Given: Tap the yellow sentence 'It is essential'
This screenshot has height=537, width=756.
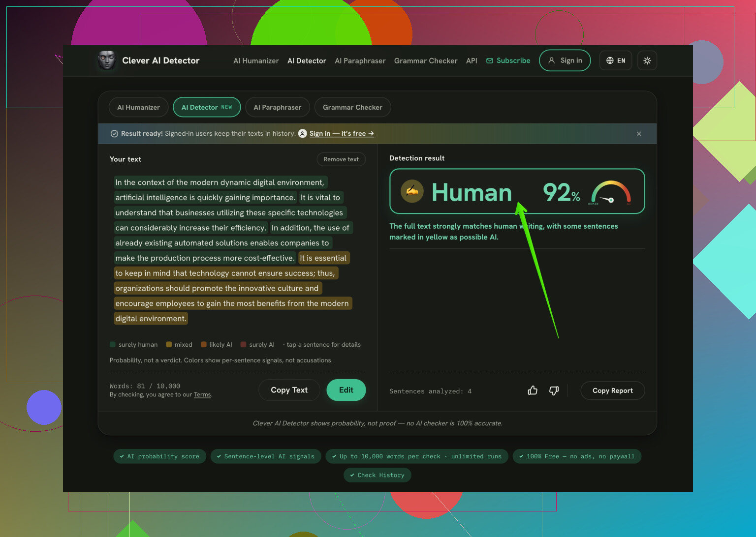Looking at the screenshot, I should tap(323, 258).
